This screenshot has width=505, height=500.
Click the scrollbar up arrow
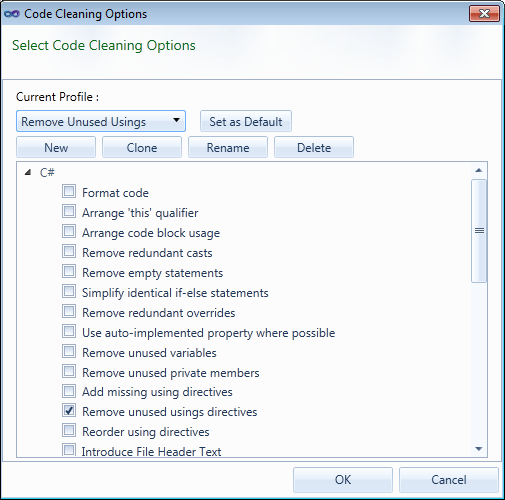click(479, 170)
